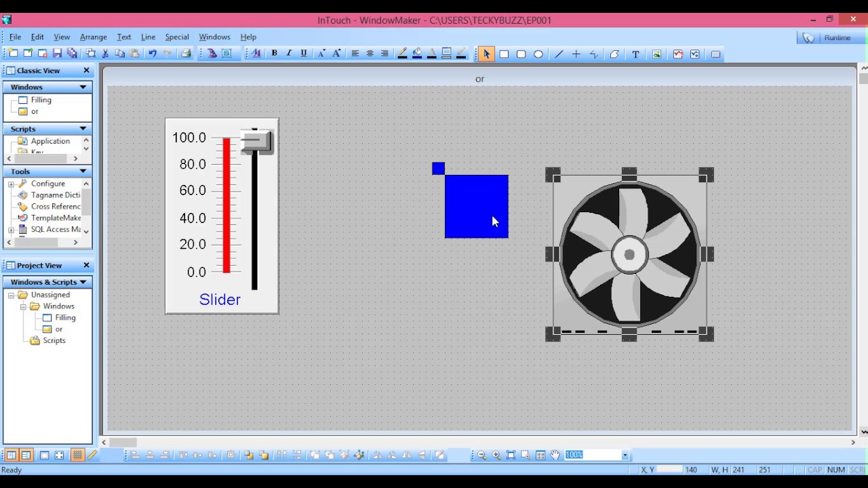Select the Polygon drawing tool
Screen dimensions: 868x488
pyautogui.click(x=614, y=54)
